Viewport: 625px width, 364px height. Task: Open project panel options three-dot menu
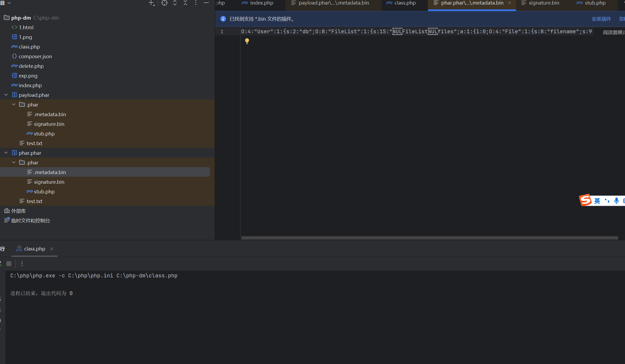(x=196, y=3)
